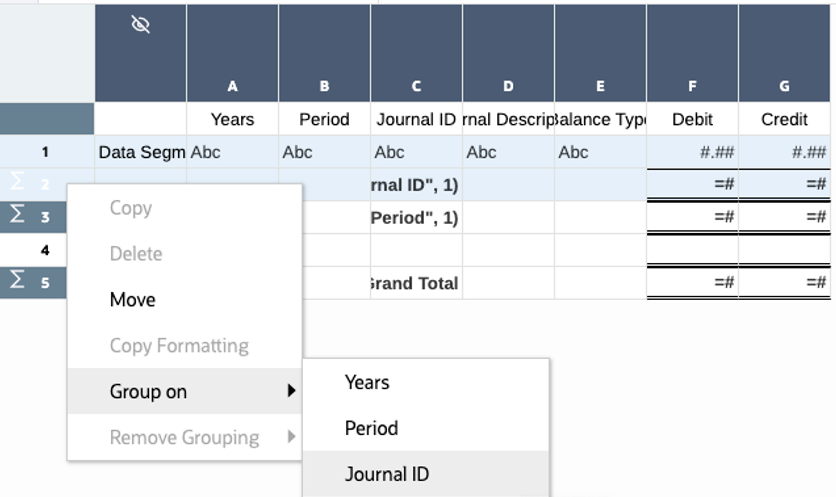Expand the Group on submenu arrow

coord(291,391)
